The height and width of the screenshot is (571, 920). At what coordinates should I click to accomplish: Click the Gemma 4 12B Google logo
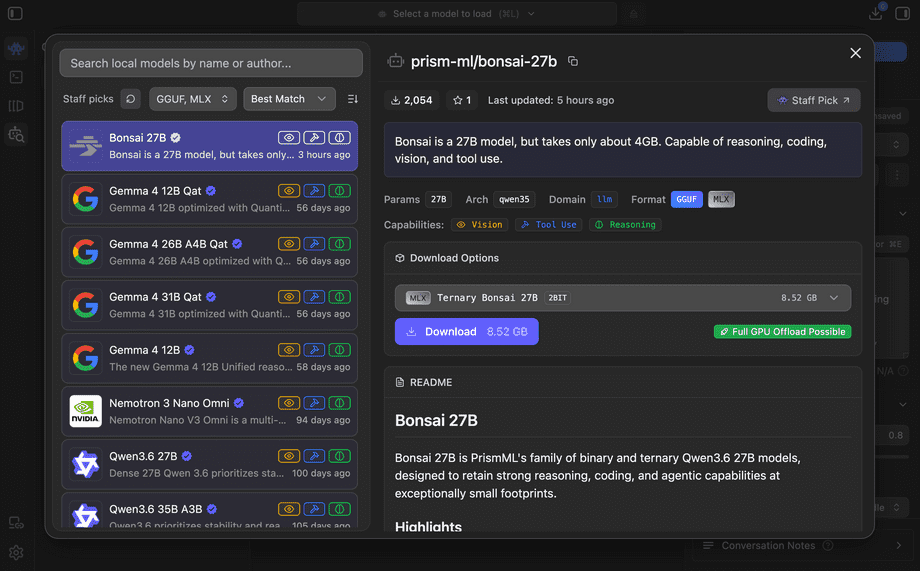click(85, 358)
